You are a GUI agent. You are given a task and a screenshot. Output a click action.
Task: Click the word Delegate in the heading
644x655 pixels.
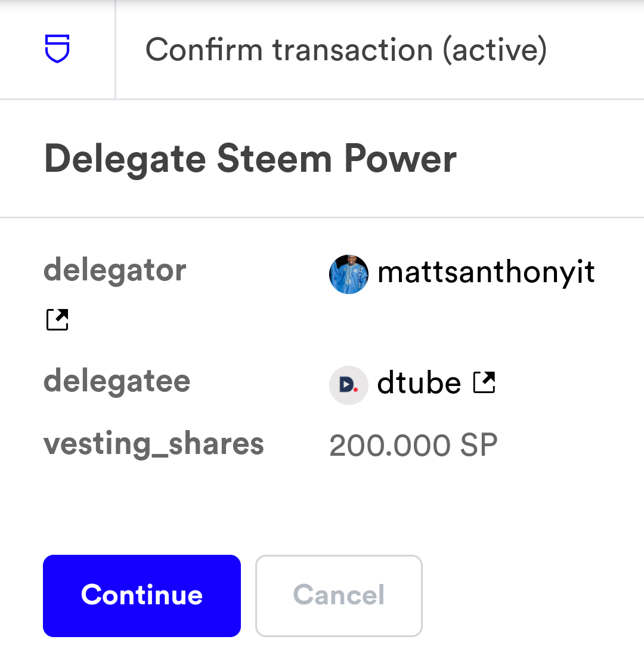coord(125,159)
